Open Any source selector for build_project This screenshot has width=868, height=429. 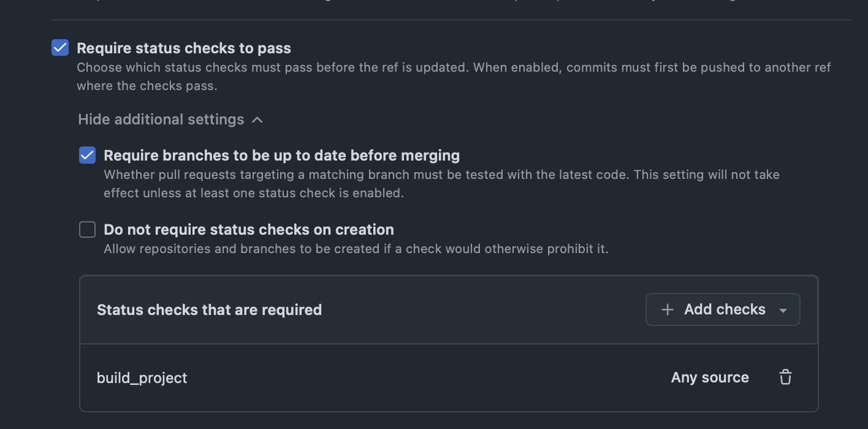coord(710,378)
